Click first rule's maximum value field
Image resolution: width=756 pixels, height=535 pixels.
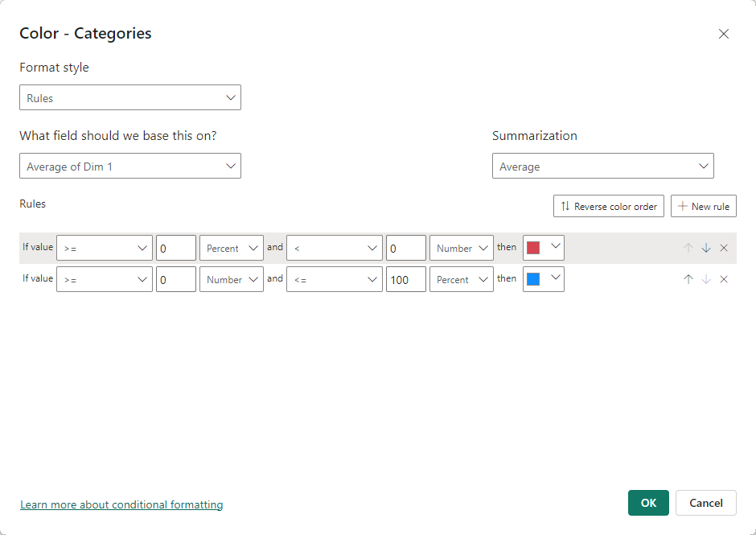click(406, 248)
